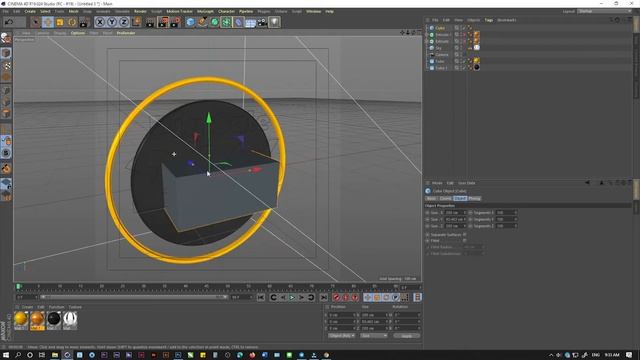Open the Object (Rel) coordinate dropdown
This screenshot has width=640, height=360.
point(341,336)
